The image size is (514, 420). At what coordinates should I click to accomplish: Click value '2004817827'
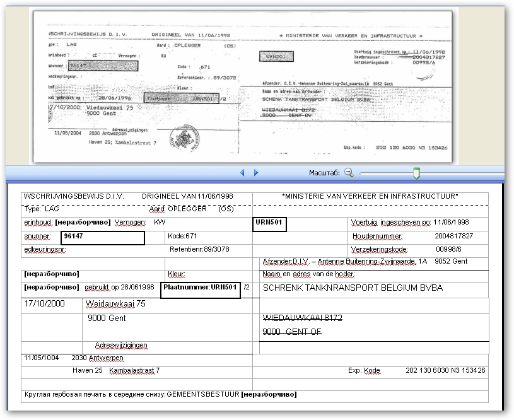[x=453, y=236]
